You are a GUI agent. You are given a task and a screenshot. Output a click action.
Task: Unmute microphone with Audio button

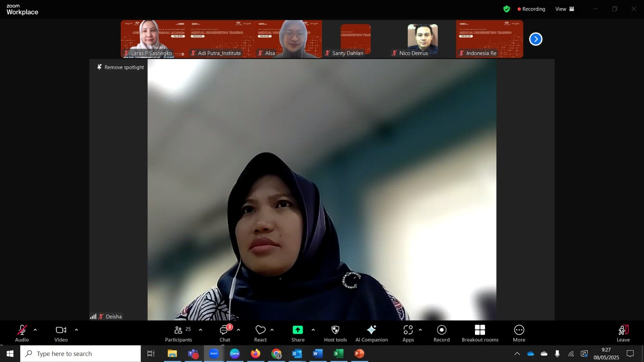[22, 333]
